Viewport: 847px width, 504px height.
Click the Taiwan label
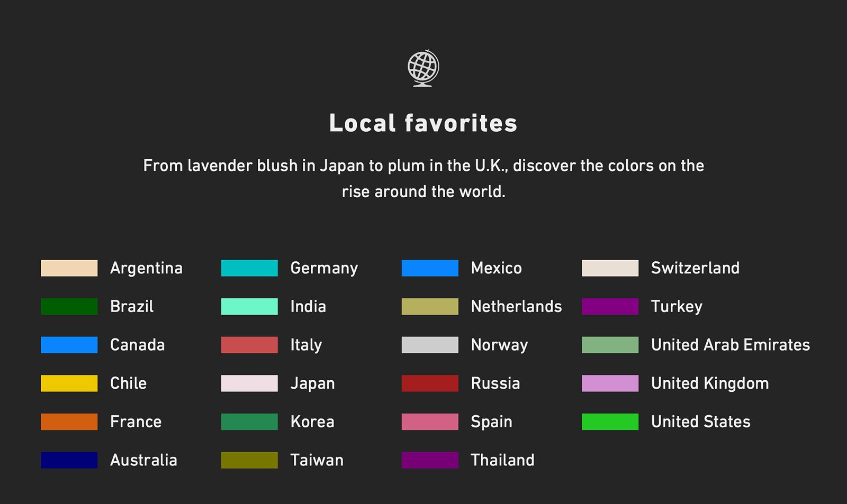[317, 460]
